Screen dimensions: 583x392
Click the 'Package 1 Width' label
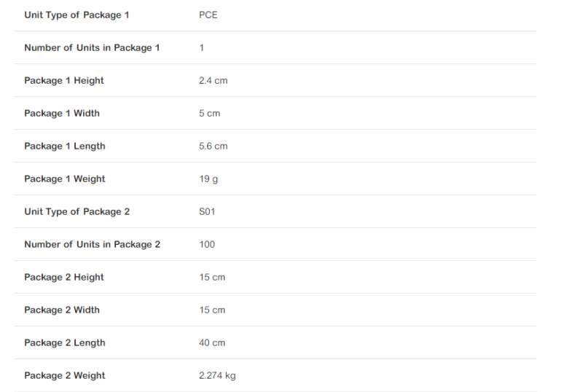tap(62, 113)
